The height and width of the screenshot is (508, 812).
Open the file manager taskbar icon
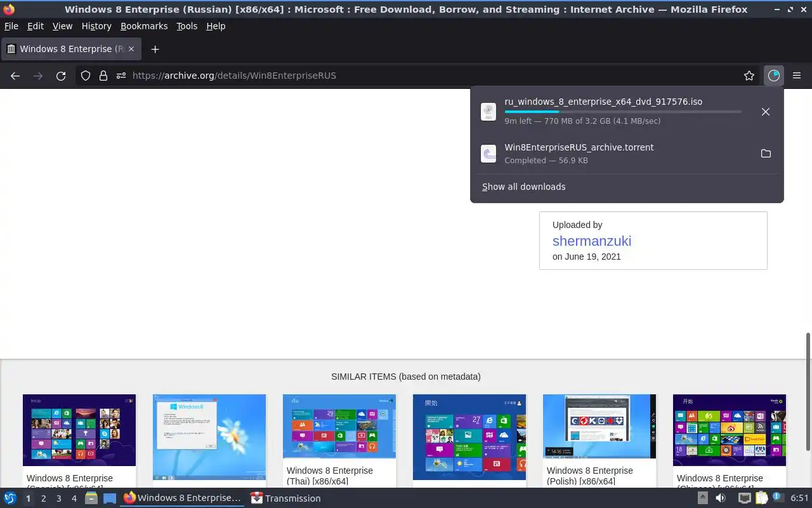pyautogui.click(x=91, y=498)
